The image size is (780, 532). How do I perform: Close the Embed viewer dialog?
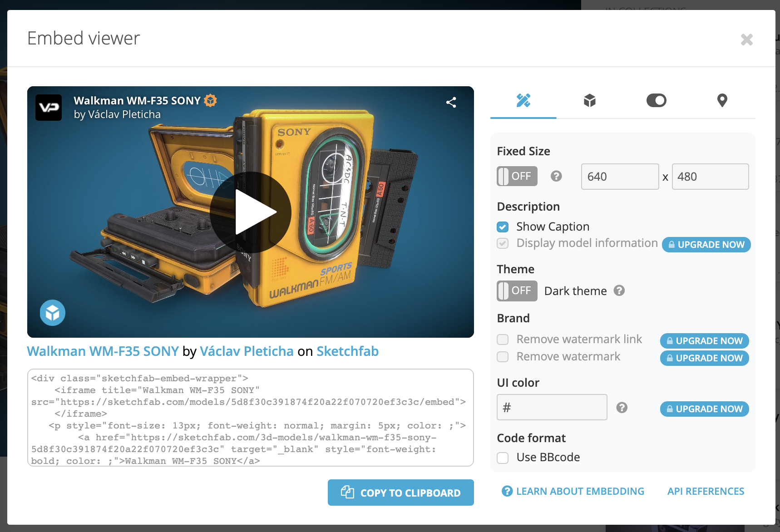(x=747, y=39)
